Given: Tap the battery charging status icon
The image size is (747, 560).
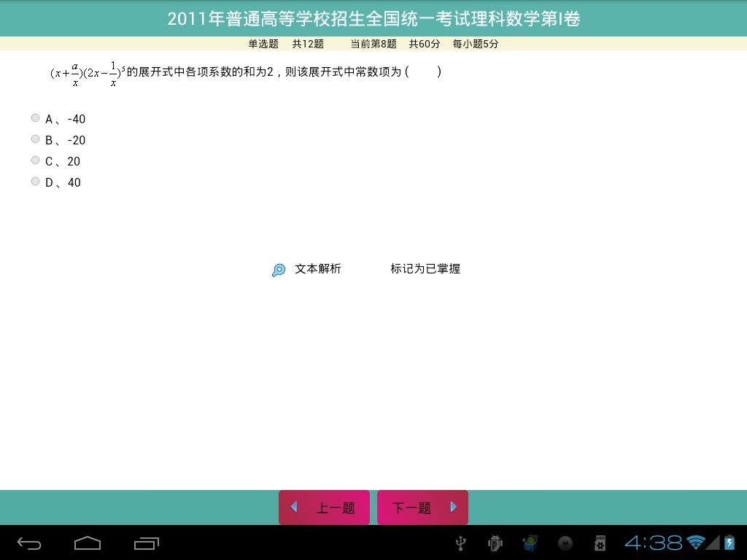Looking at the screenshot, I should click(729, 542).
